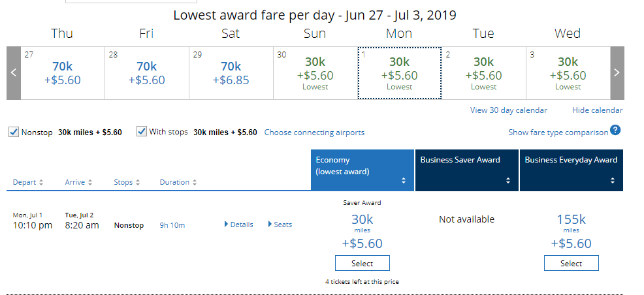The height and width of the screenshot is (295, 644).
Task: Select the Economy (lowest award) tab
Action: pyautogui.click(x=362, y=170)
